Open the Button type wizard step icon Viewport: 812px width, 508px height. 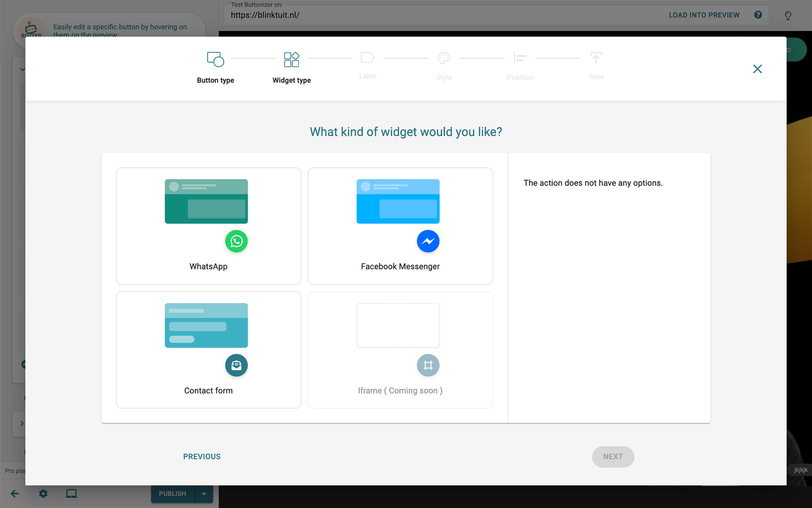pos(215,59)
